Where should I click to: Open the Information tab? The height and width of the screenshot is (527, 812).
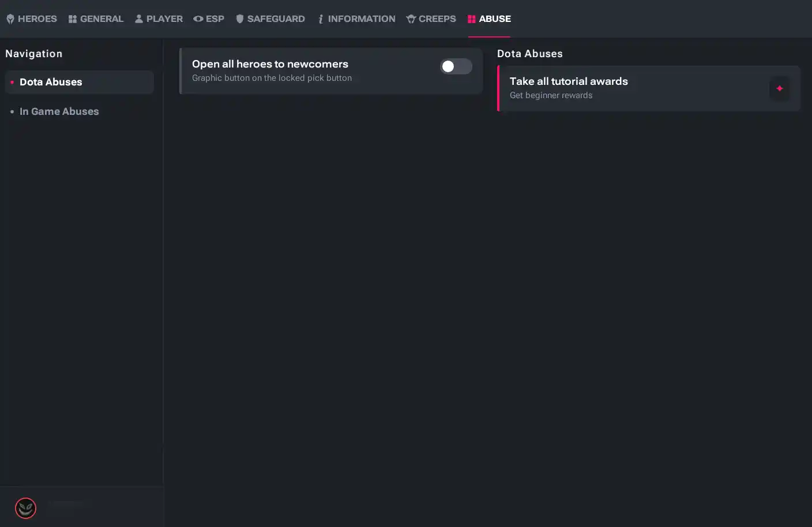(356, 18)
